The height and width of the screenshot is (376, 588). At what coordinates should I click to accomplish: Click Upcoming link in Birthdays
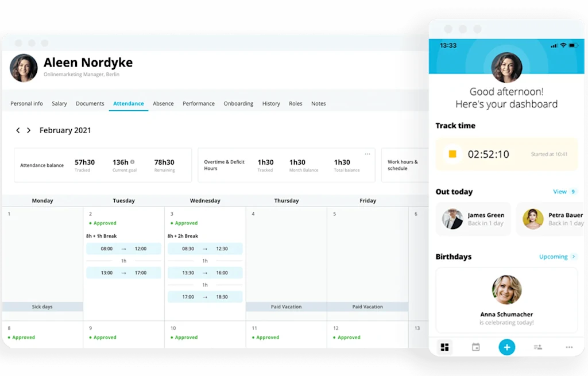[x=553, y=257]
